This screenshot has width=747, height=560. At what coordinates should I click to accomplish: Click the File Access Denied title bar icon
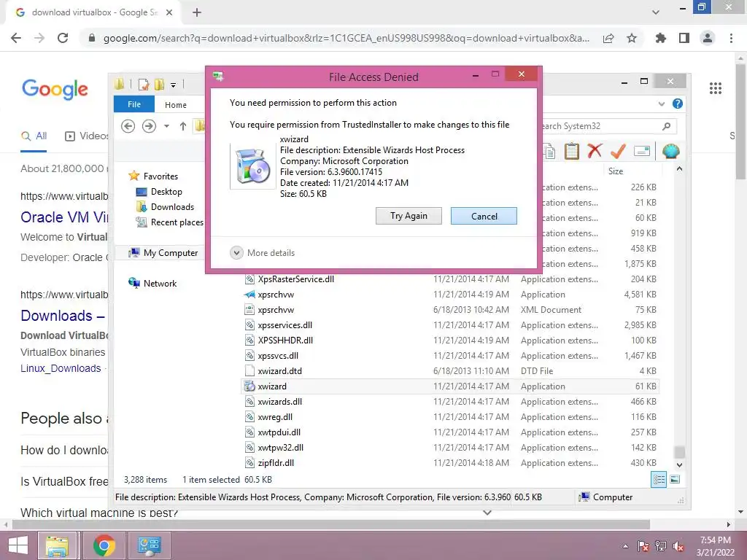[x=218, y=76]
